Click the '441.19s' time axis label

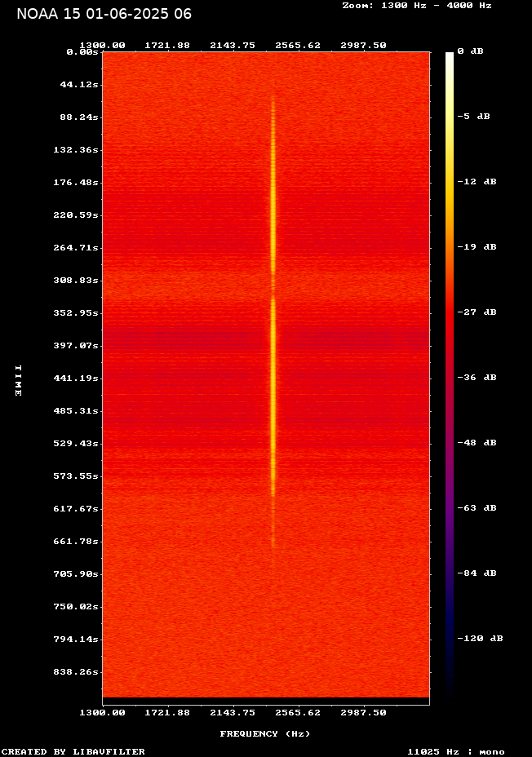(x=76, y=378)
